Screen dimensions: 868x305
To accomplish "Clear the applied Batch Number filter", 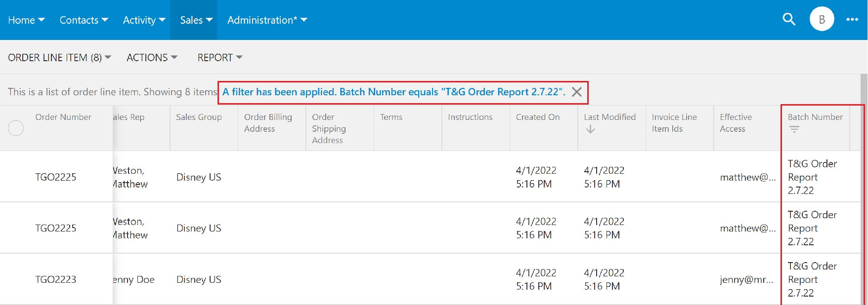I will [x=576, y=92].
